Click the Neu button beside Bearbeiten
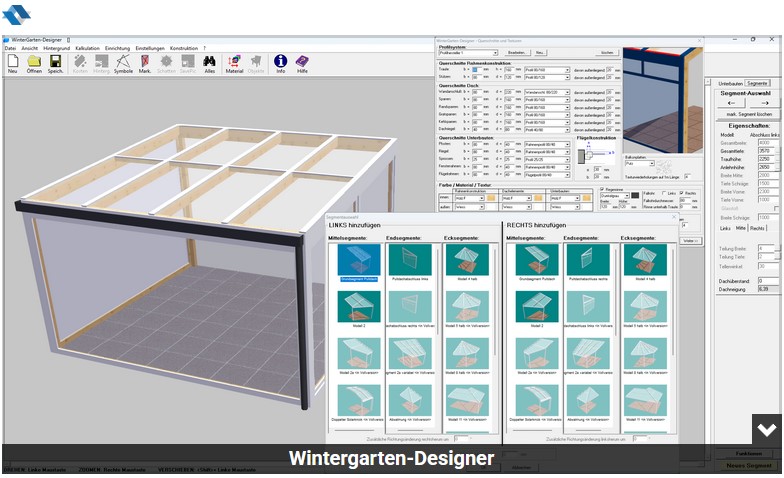 coord(540,52)
